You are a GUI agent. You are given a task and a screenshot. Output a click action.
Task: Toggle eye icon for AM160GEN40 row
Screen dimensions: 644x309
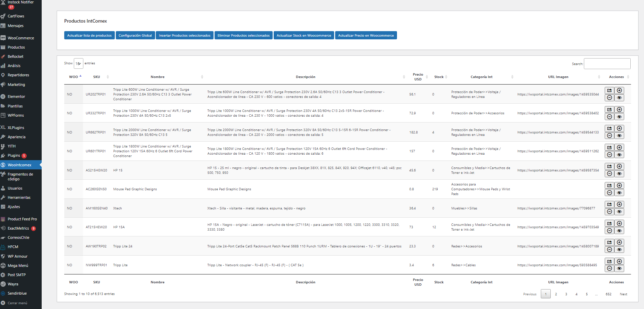pyautogui.click(x=619, y=212)
